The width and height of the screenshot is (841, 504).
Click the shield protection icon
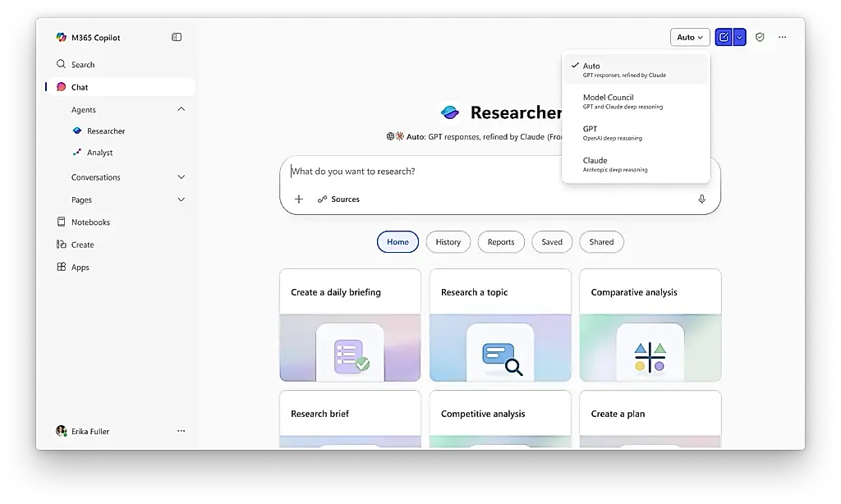pos(760,37)
